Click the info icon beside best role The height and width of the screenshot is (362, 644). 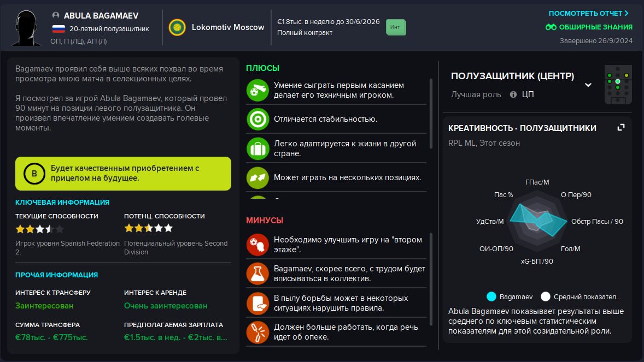tap(513, 94)
